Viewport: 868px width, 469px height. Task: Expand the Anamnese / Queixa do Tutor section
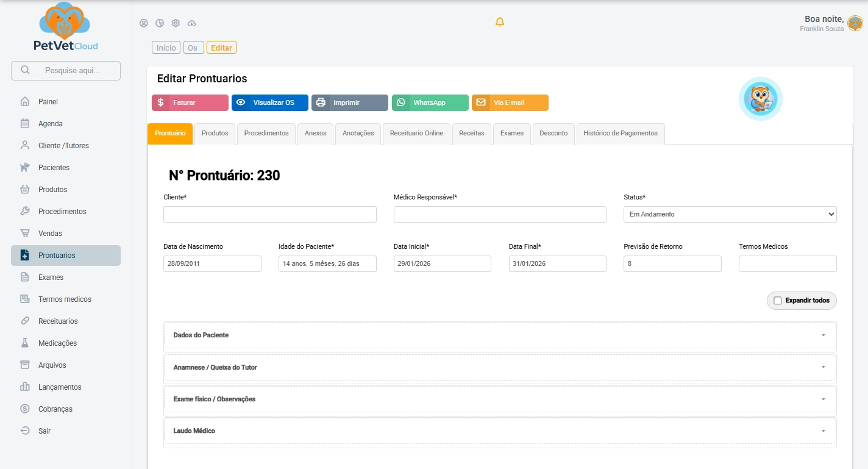500,368
